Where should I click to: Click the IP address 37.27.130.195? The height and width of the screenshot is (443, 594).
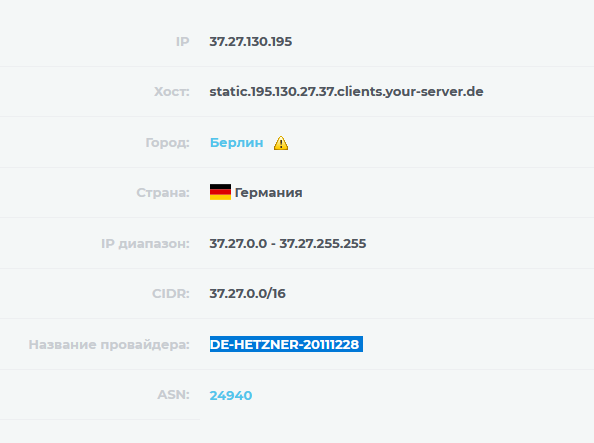(x=251, y=41)
